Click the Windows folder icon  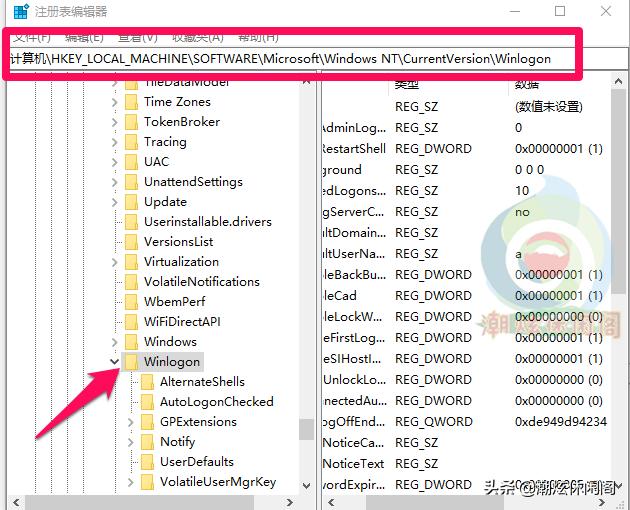pyautogui.click(x=131, y=342)
